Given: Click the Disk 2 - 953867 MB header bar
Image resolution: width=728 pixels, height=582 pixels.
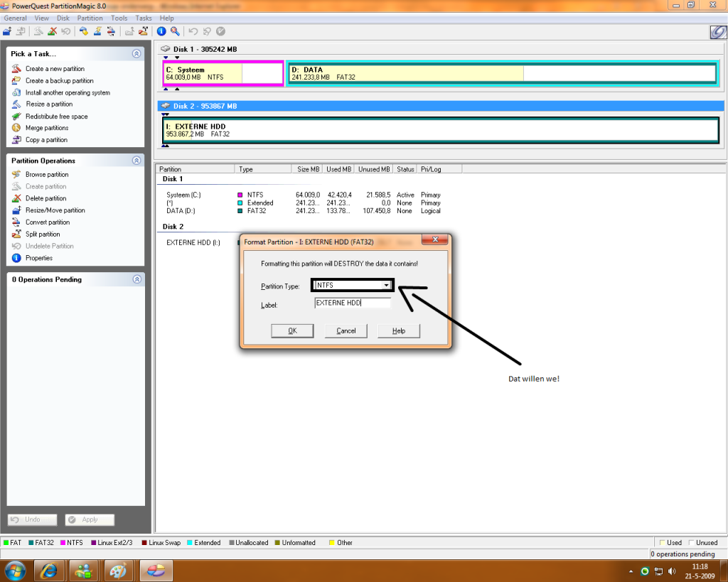Looking at the screenshot, I should [x=441, y=106].
